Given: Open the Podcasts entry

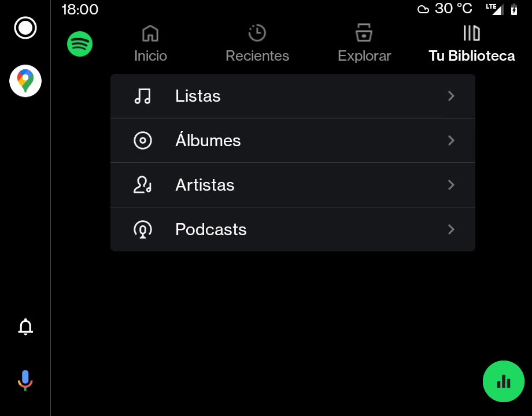Looking at the screenshot, I should (x=293, y=229).
